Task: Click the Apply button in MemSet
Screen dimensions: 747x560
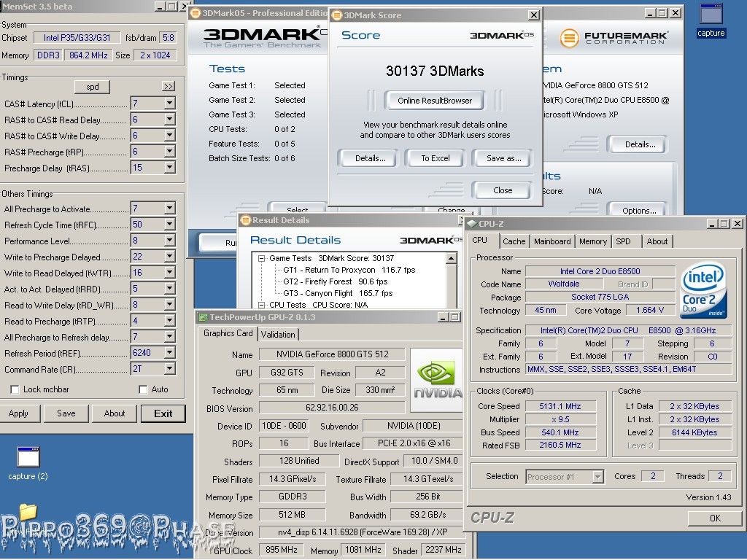Action: (18, 413)
